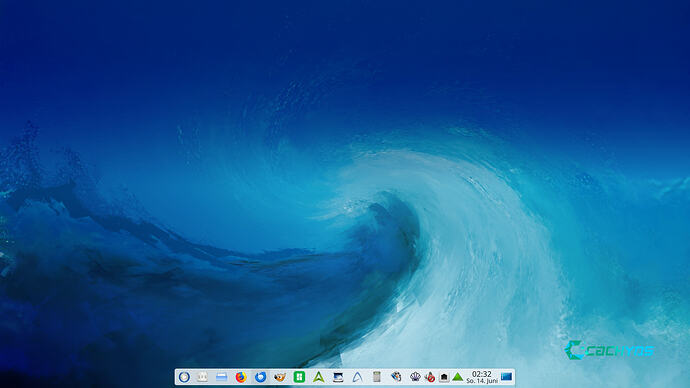Image resolution: width=690 pixels, height=388 pixels.
Task: Open the application launcher circle icon
Action: [184, 377]
